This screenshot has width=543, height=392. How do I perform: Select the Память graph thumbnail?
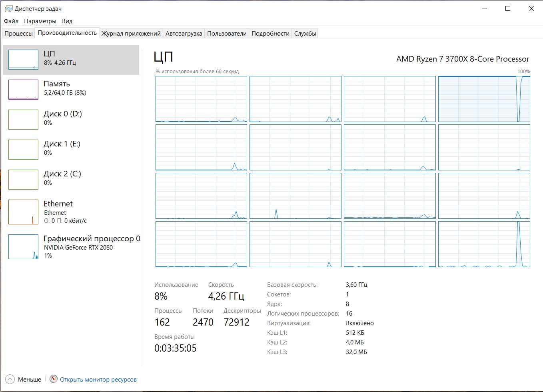[x=23, y=90]
